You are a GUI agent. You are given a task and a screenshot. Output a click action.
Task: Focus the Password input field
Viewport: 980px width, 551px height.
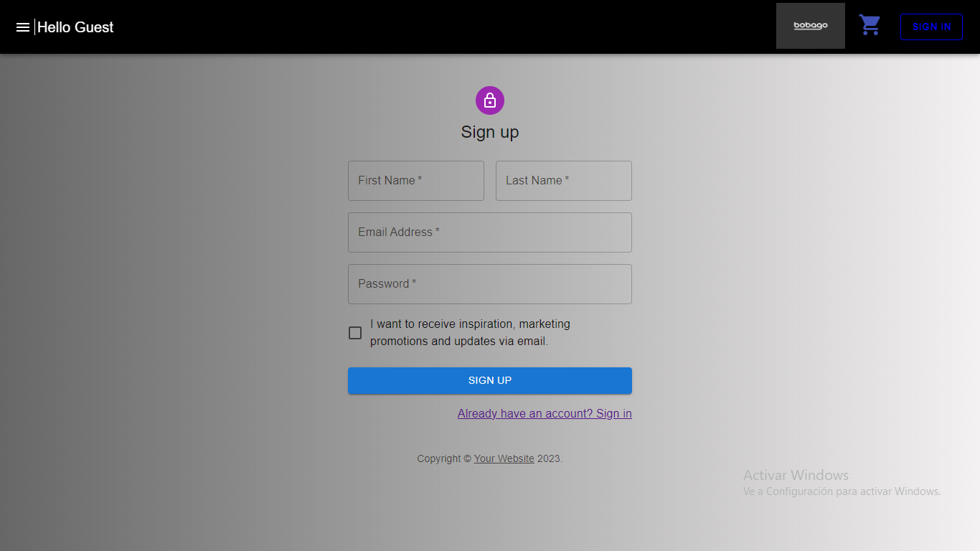point(490,284)
